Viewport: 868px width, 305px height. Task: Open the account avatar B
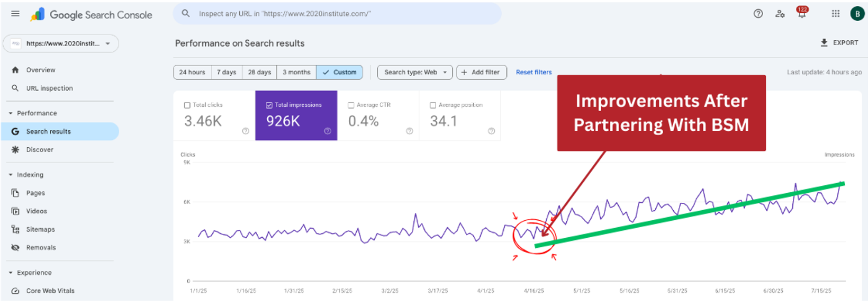point(857,14)
